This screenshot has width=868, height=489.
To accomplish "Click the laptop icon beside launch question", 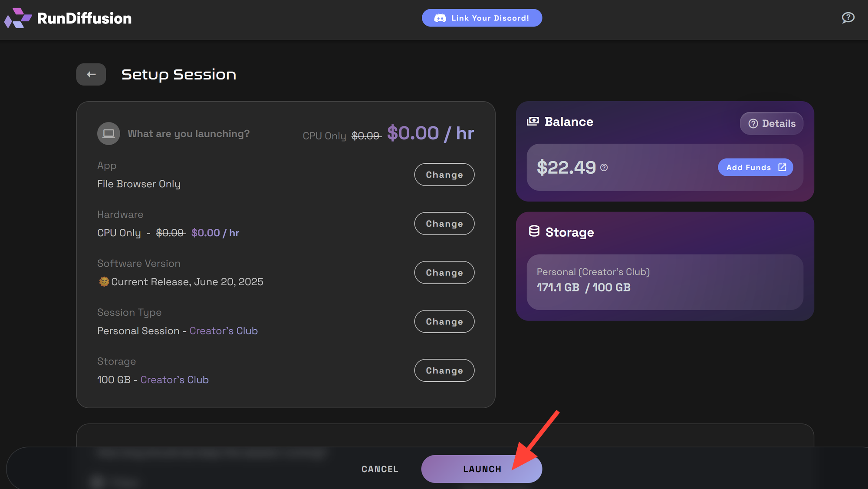I will (x=108, y=133).
